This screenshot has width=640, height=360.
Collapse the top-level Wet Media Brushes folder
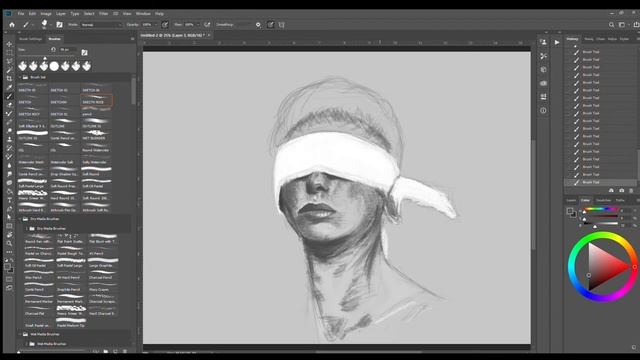pos(20,334)
